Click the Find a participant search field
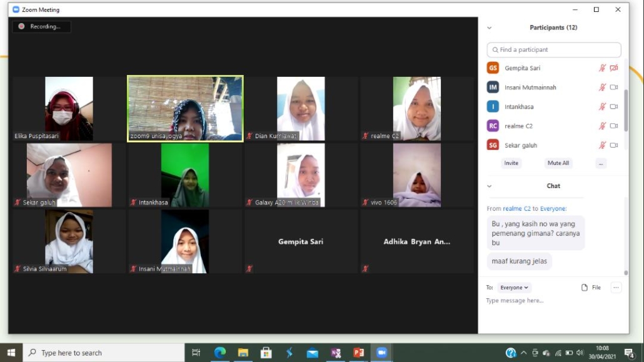This screenshot has width=644, height=362. (553, 50)
